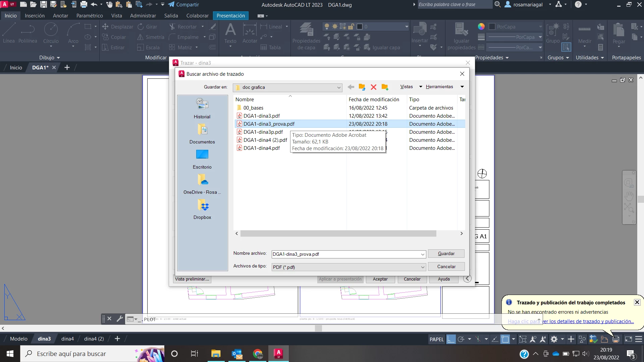This screenshot has height=362, width=644.
Task: Toggle the PAPEL space button in the status bar
Action: (x=436, y=339)
